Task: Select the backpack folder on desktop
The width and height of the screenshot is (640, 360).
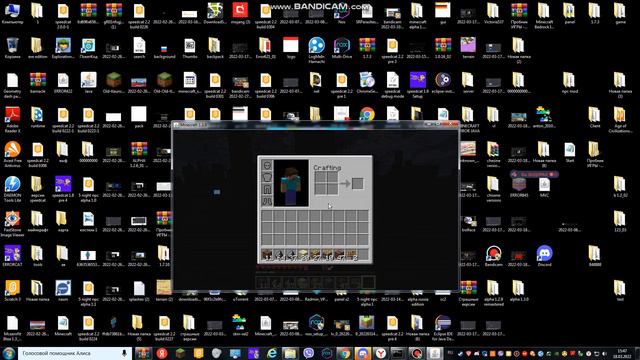Action: pyautogui.click(x=215, y=48)
